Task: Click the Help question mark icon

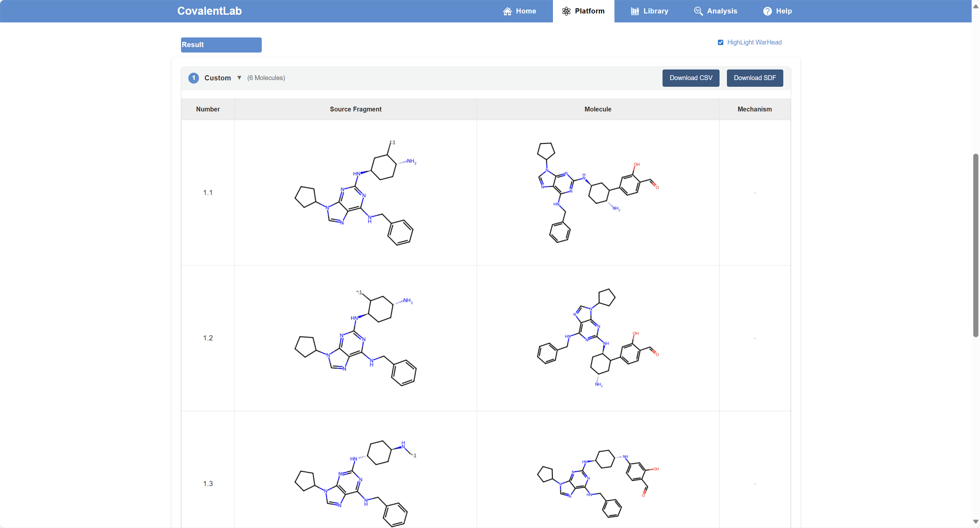Action: (x=767, y=11)
